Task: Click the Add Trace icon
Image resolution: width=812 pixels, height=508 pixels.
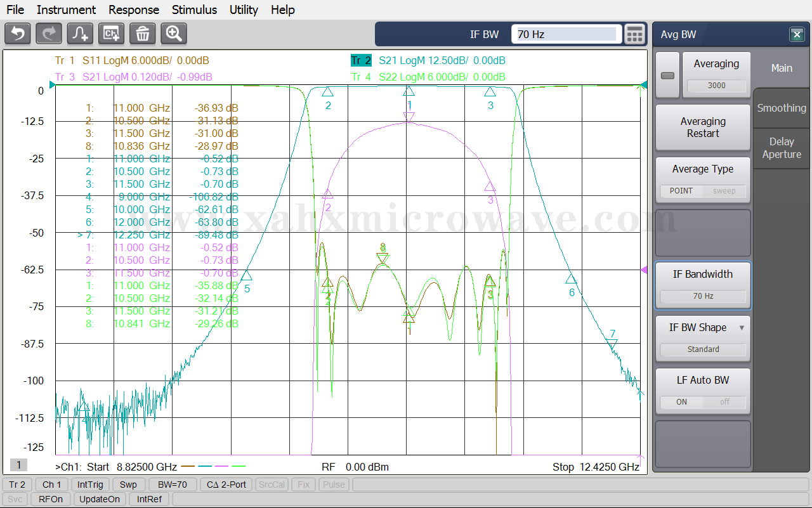Action: coord(81,34)
